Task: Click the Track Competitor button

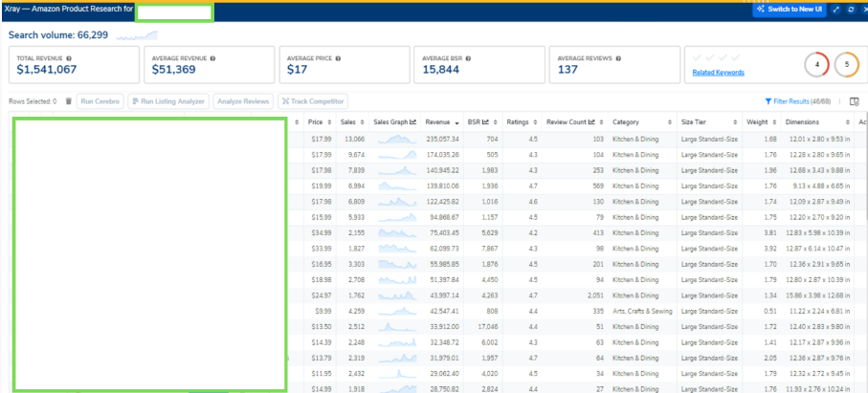Action: [x=313, y=101]
